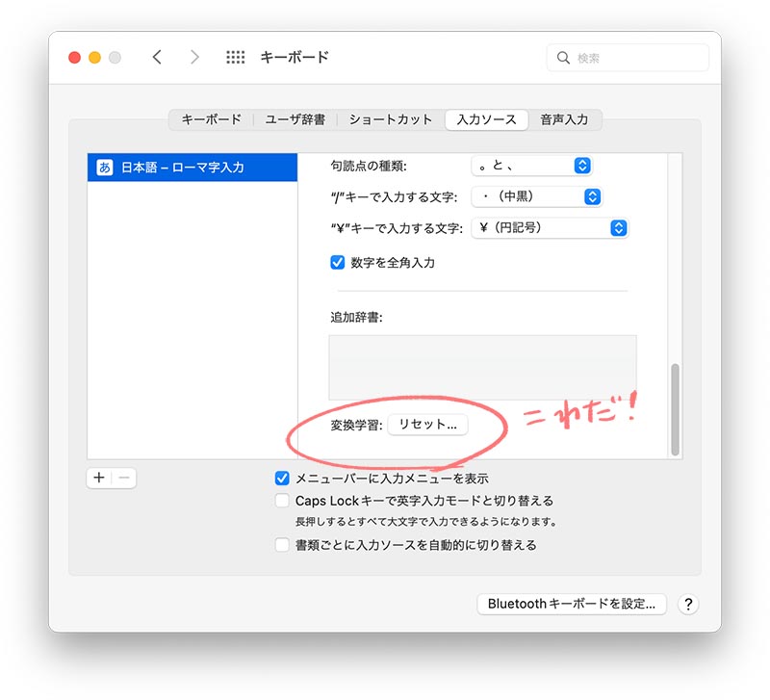
Task: Click the forward navigation arrow
Action: point(194,57)
